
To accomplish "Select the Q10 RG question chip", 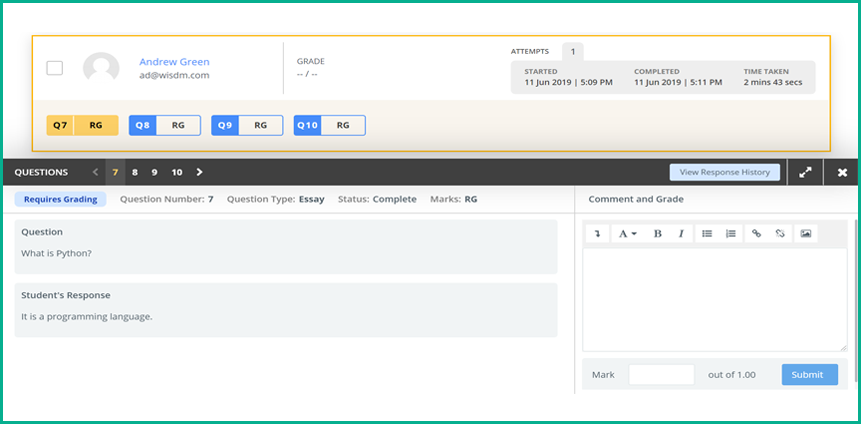I will 329,125.
